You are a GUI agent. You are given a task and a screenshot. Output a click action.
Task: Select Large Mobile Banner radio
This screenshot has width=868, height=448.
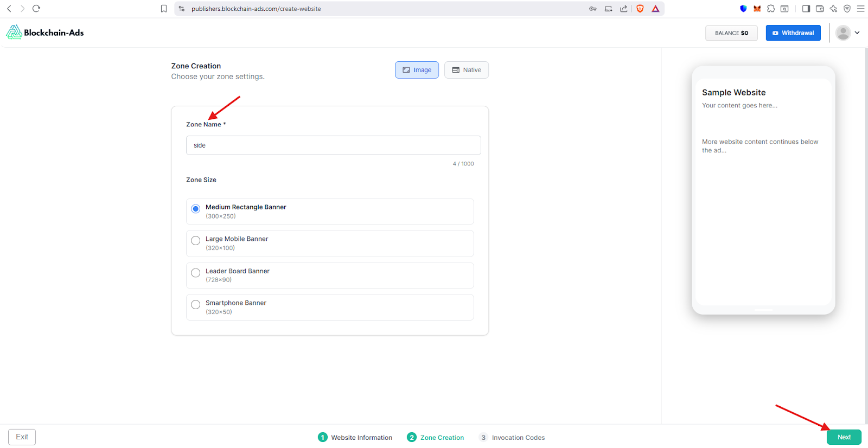(x=196, y=240)
